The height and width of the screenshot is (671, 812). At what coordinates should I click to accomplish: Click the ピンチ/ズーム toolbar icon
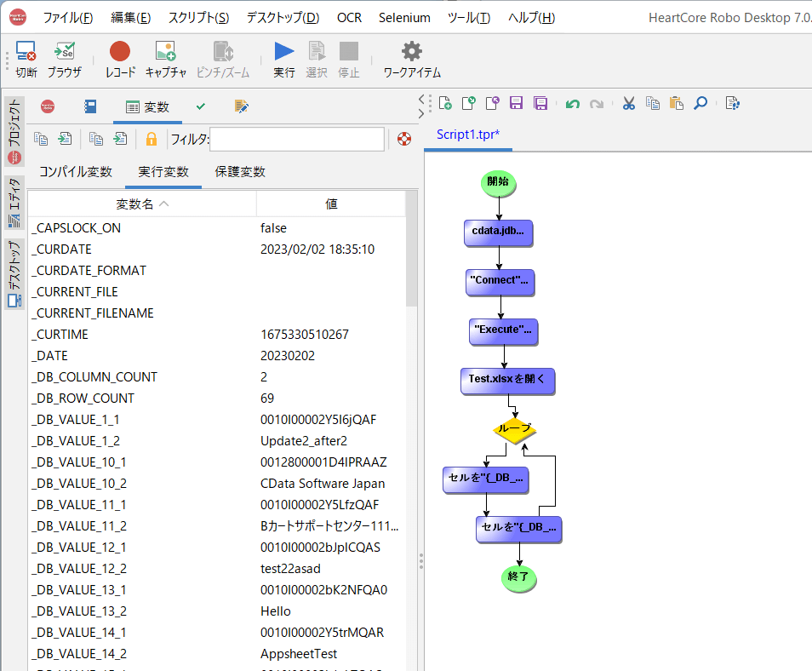(x=223, y=59)
